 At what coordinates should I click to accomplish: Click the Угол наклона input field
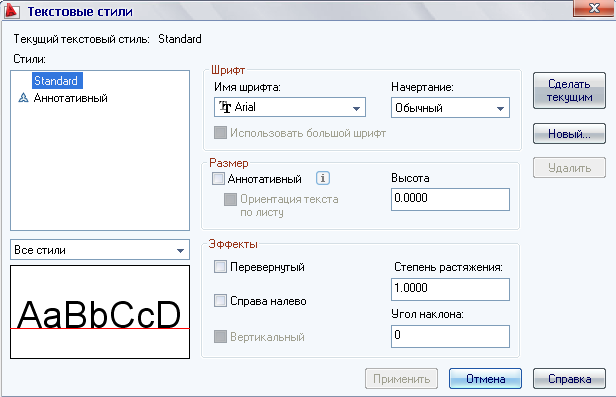tap(450, 336)
